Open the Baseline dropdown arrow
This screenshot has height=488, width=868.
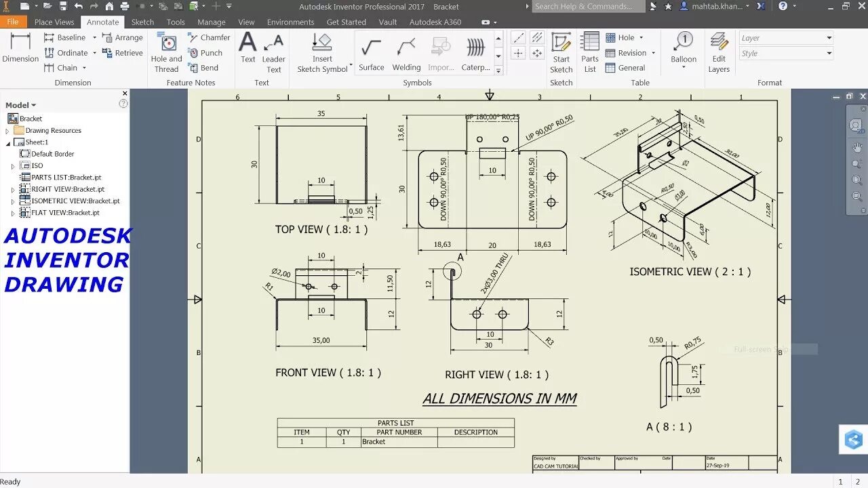coord(94,37)
